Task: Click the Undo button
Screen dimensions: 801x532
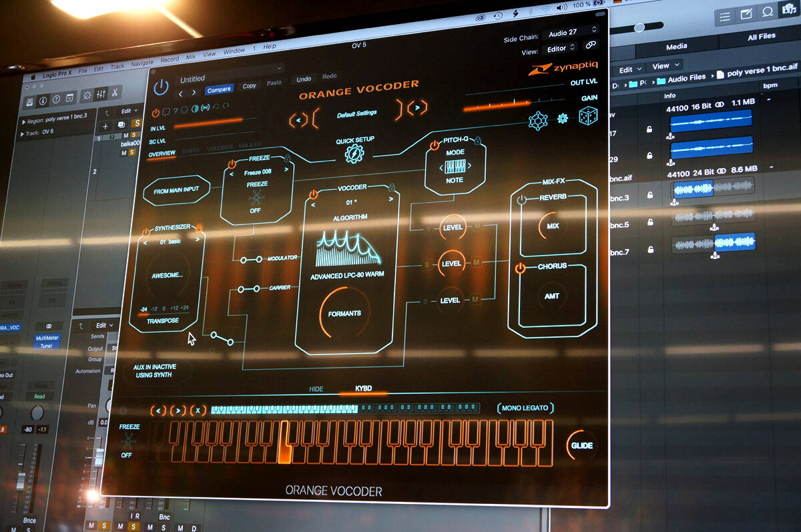Action: coord(304,79)
